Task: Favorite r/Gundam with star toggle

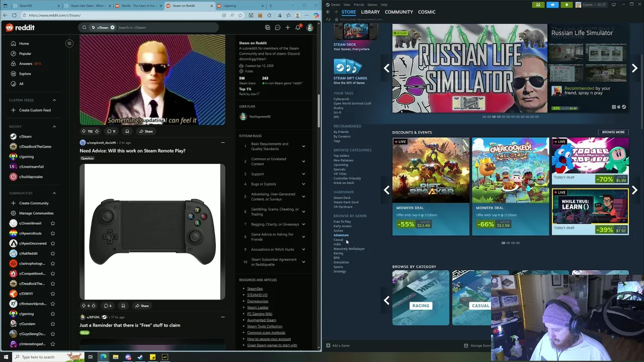Action: pos(53,324)
